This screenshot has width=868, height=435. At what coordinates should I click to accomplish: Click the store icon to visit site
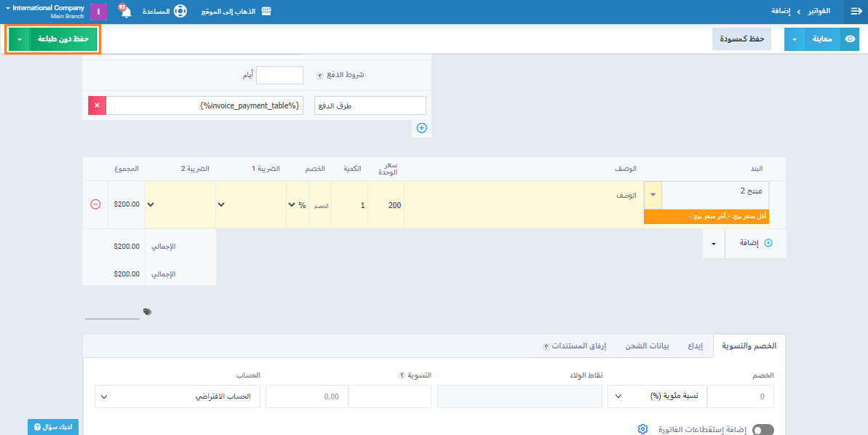pyautogui.click(x=266, y=12)
